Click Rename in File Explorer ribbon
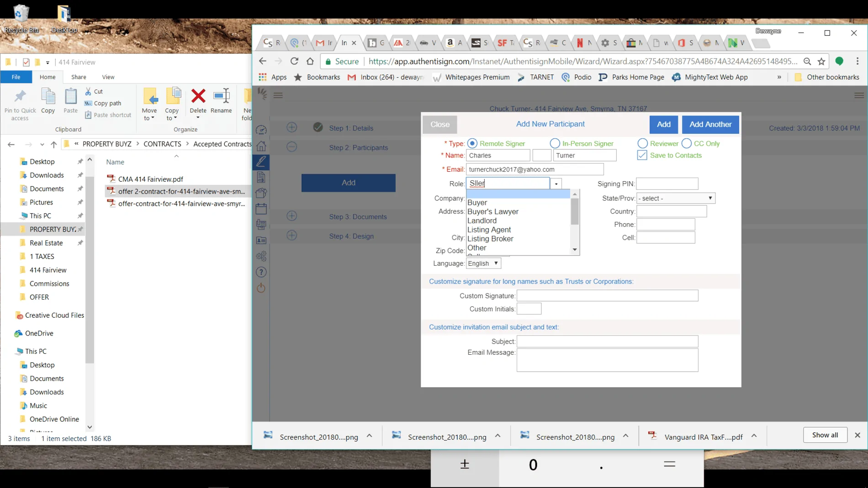Image resolution: width=868 pixels, height=488 pixels. pos(222,101)
